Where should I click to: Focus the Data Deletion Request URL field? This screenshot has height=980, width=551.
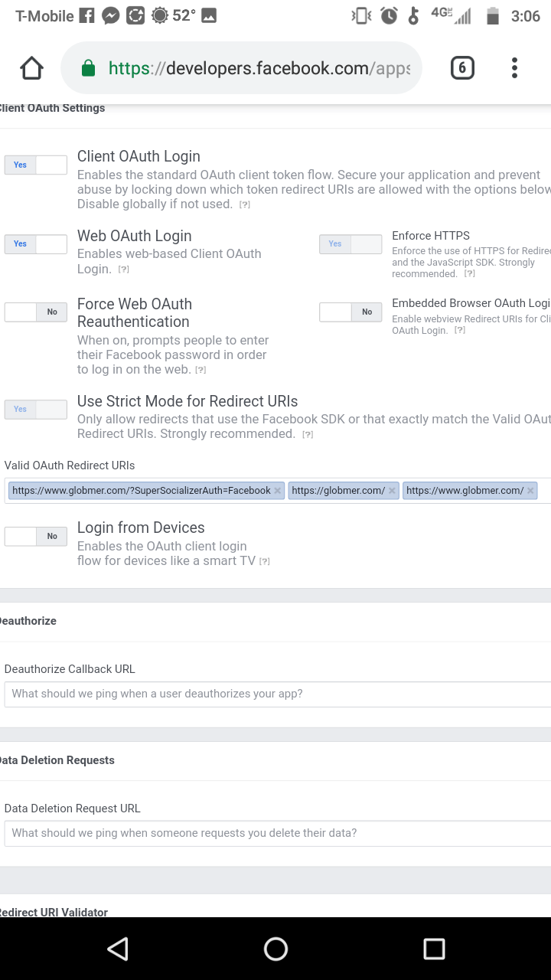[x=277, y=833]
